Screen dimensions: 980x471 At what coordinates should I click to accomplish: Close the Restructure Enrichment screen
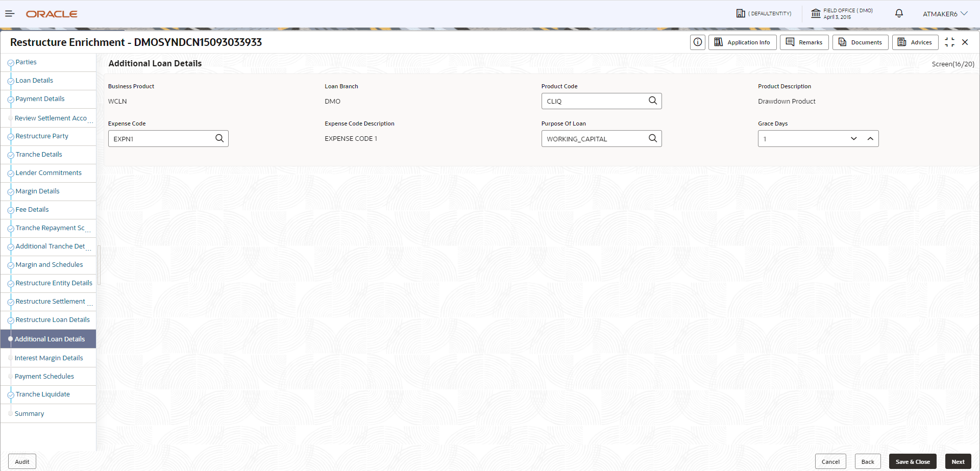tap(965, 42)
